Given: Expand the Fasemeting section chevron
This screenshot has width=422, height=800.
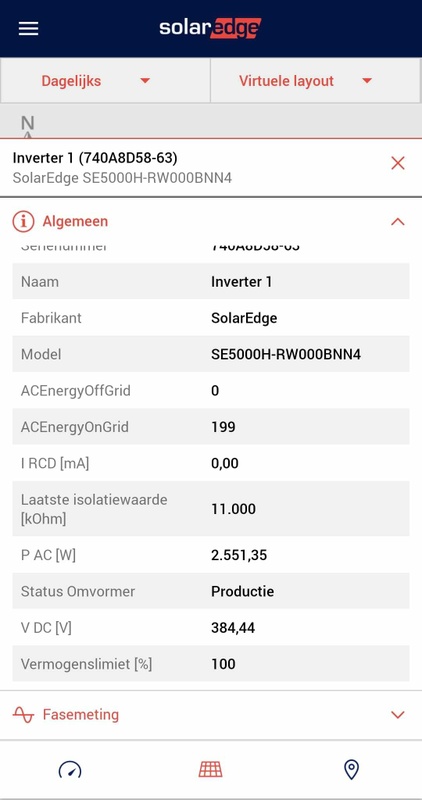Looking at the screenshot, I should point(398,715).
